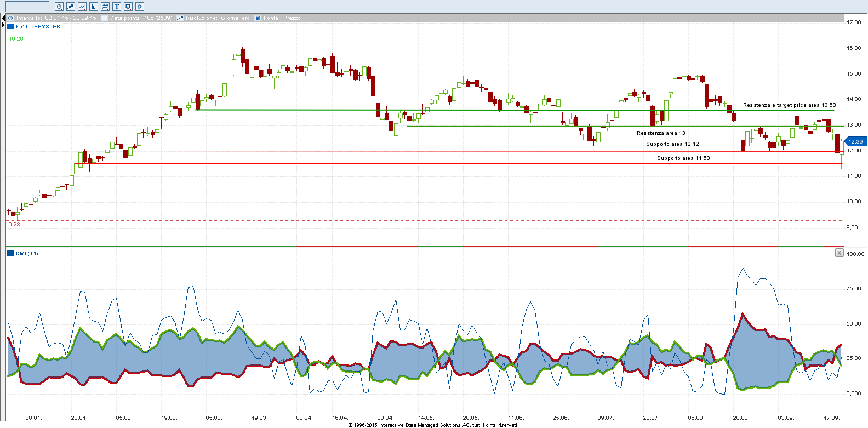Viewport: 868px width, 428px height.
Task: Click the 'Resistenza e target price area 13.58' annotation
Action: [x=790, y=105]
